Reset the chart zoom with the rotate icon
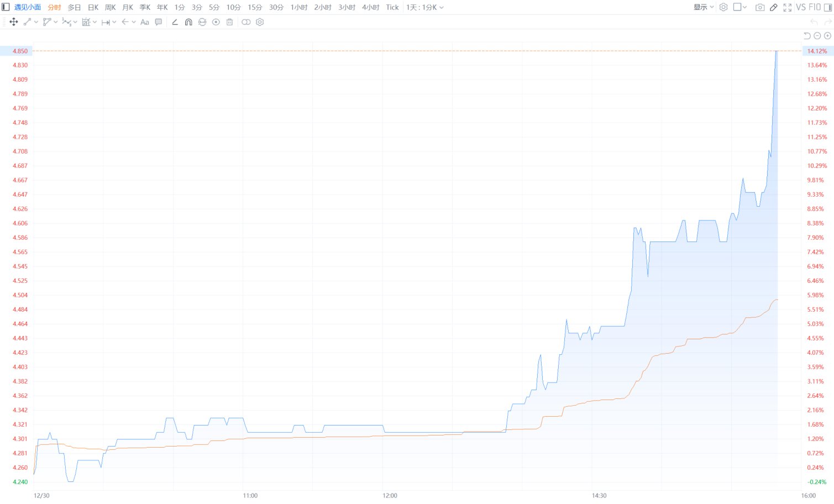 (807, 36)
